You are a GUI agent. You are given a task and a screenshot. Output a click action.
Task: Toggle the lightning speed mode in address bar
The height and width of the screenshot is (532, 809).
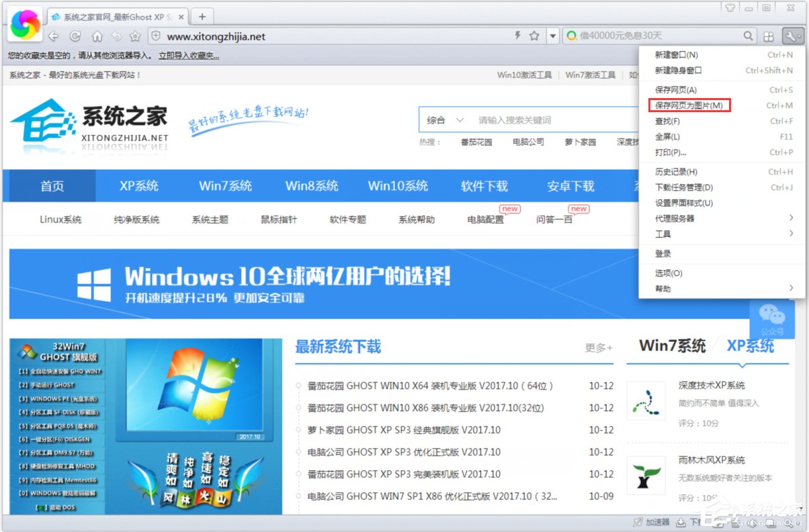(x=517, y=36)
